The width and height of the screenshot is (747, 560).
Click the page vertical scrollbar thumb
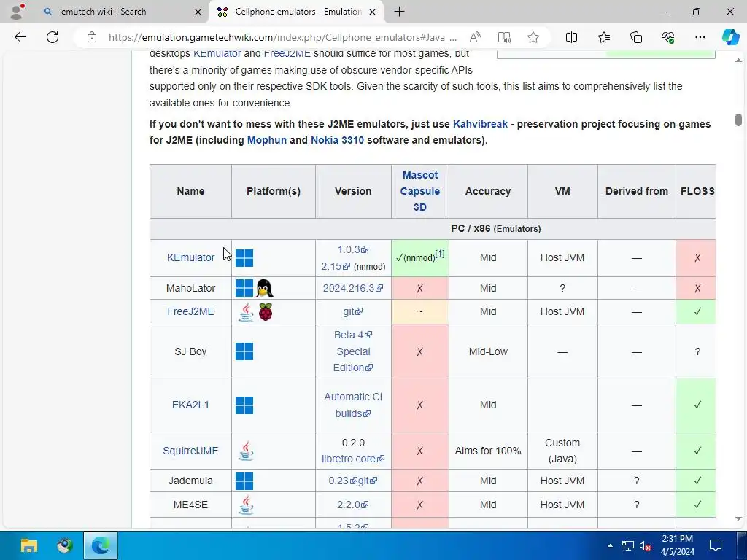click(738, 120)
